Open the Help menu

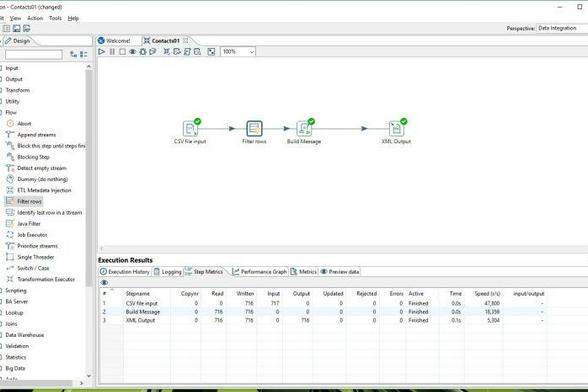point(73,18)
